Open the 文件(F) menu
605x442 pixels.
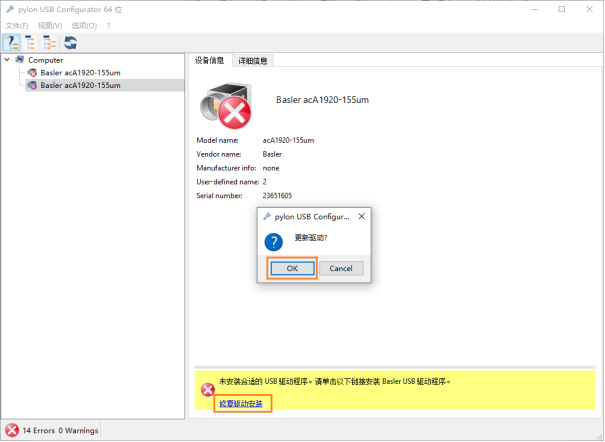pos(17,25)
